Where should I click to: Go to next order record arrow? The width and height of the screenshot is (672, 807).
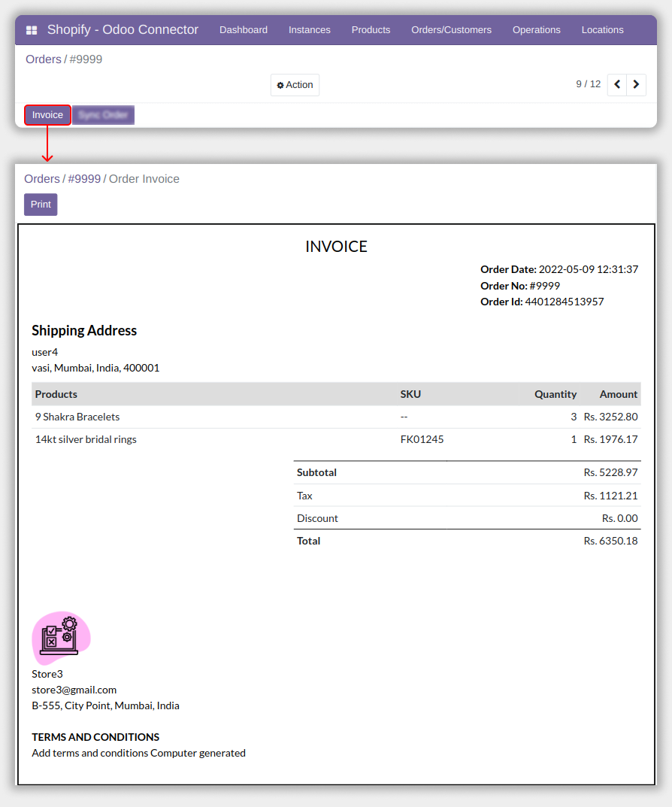(636, 84)
